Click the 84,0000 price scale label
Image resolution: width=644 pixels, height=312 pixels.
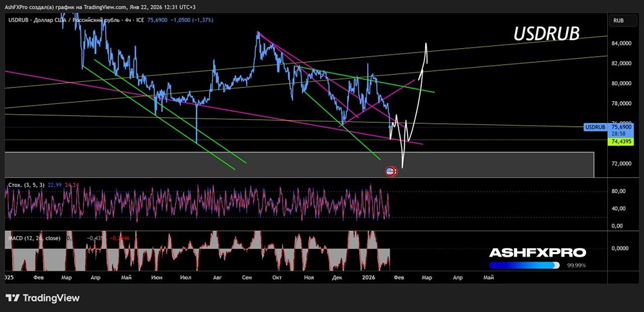click(x=621, y=43)
